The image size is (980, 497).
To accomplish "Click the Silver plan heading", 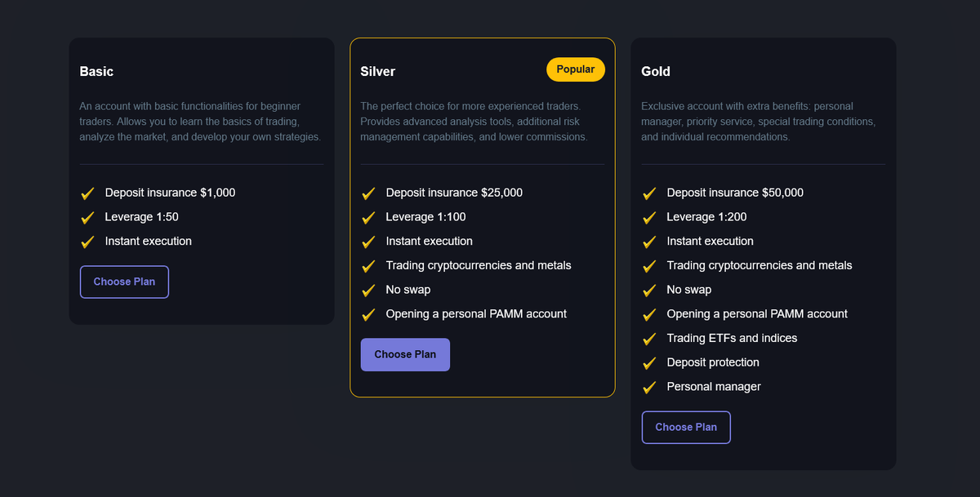I will (377, 72).
